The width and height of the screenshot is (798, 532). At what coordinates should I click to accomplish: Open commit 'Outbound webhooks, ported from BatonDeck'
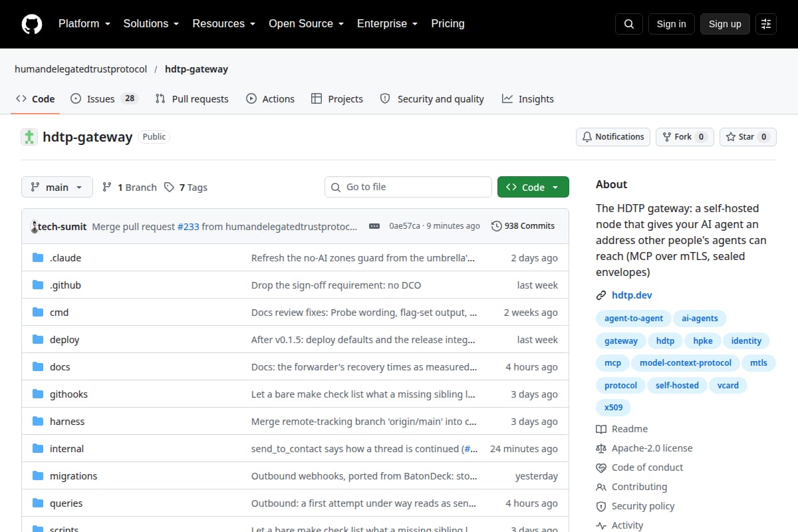click(x=364, y=476)
